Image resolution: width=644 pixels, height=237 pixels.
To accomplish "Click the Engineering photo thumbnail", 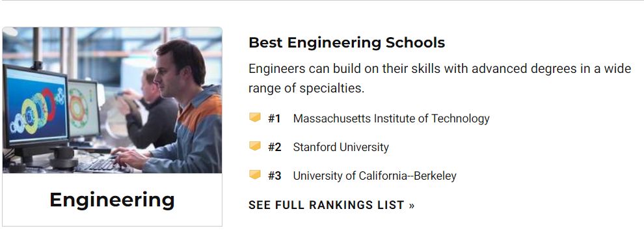I will [112, 100].
